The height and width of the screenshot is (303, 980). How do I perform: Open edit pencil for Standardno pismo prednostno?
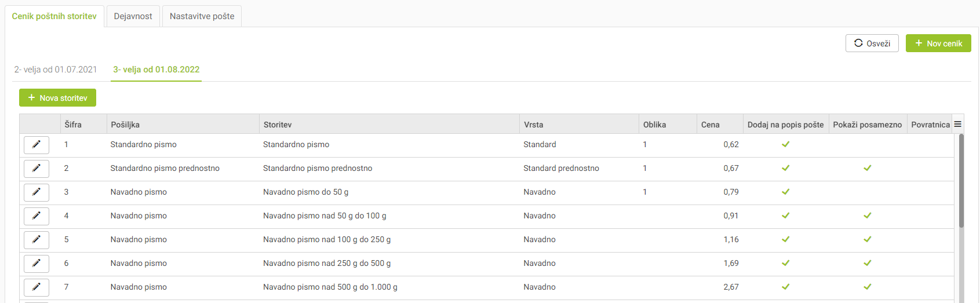[37, 169]
